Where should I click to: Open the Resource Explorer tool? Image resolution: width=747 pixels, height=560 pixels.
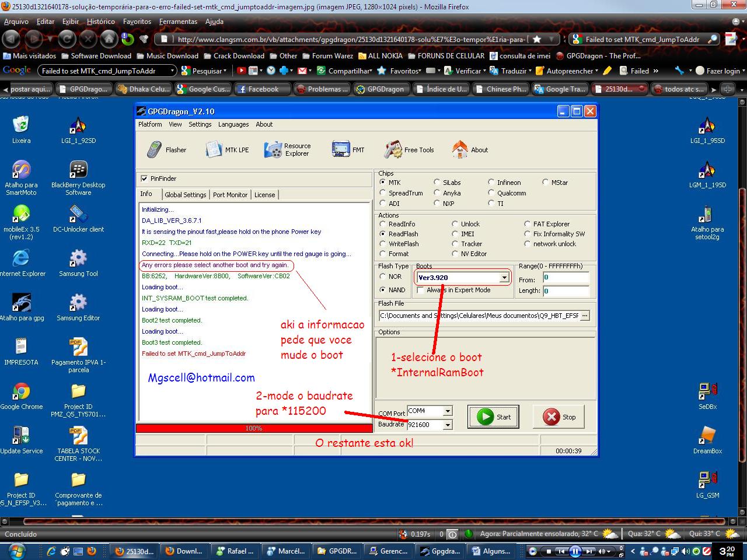(288, 150)
